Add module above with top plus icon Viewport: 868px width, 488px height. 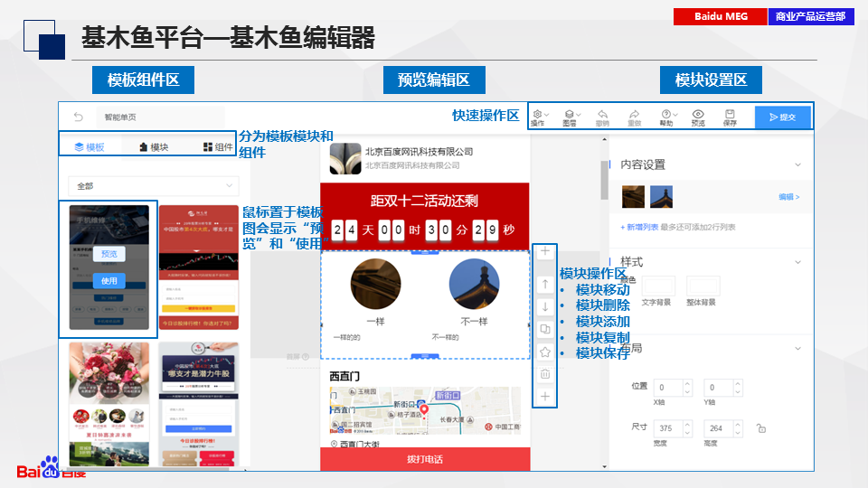[x=545, y=251]
